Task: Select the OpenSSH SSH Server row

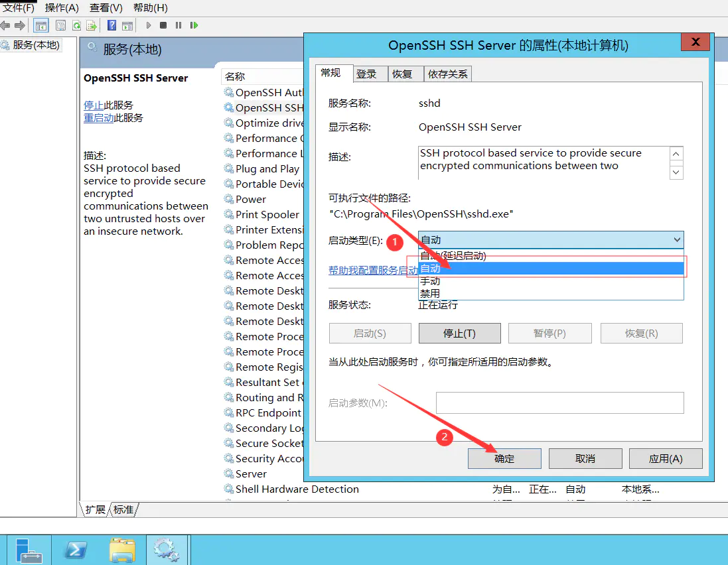Action: pyautogui.click(x=263, y=107)
